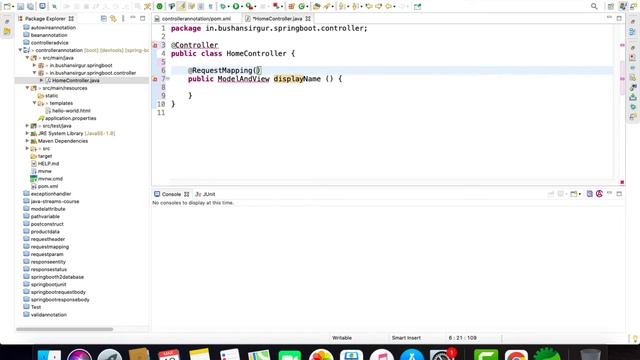Viewport: 640px width, 360px height.
Task: Click the horizontal scrollbar in Package Explorer
Action: 64,329
